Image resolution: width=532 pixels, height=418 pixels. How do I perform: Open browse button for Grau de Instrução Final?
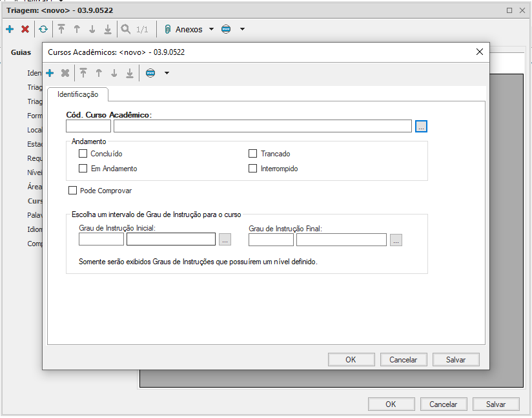(x=396, y=240)
